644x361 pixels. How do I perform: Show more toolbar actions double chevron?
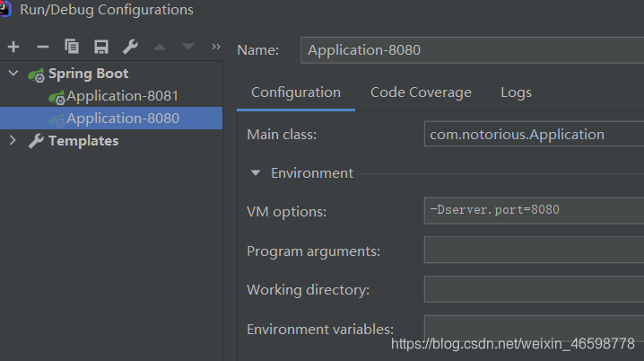(x=216, y=47)
